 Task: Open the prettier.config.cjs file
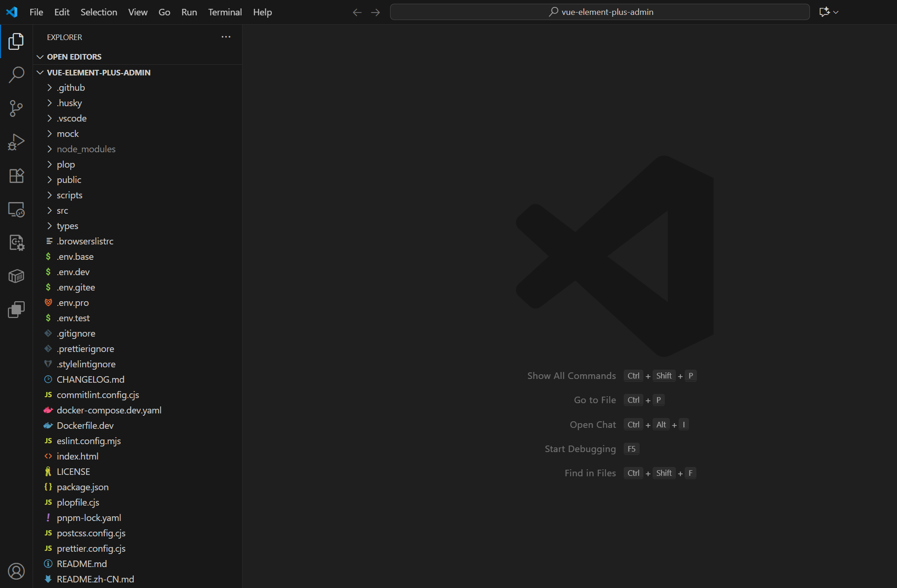pyautogui.click(x=137, y=548)
